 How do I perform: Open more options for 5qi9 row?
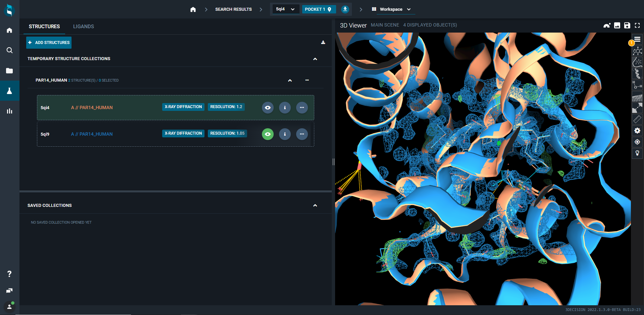[302, 134]
